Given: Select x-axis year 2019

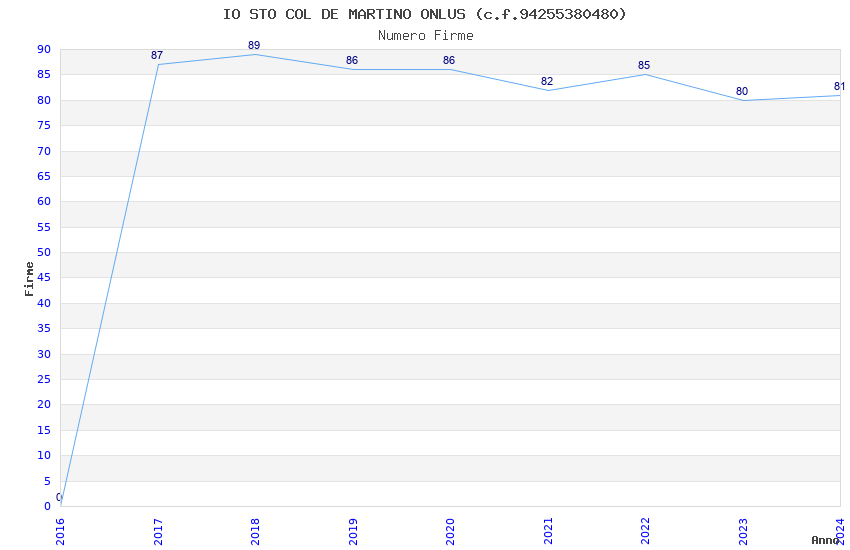Looking at the screenshot, I should pyautogui.click(x=353, y=532).
